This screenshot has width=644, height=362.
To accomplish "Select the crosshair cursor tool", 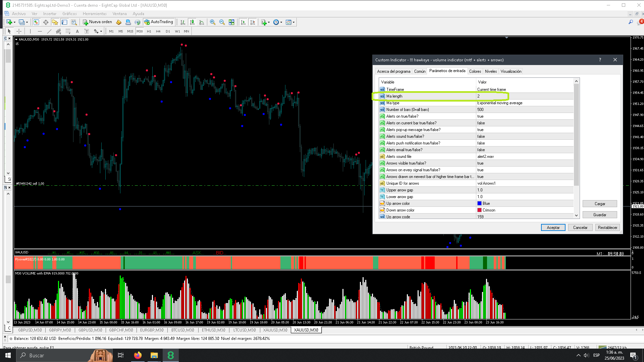I will pyautogui.click(x=19, y=31).
